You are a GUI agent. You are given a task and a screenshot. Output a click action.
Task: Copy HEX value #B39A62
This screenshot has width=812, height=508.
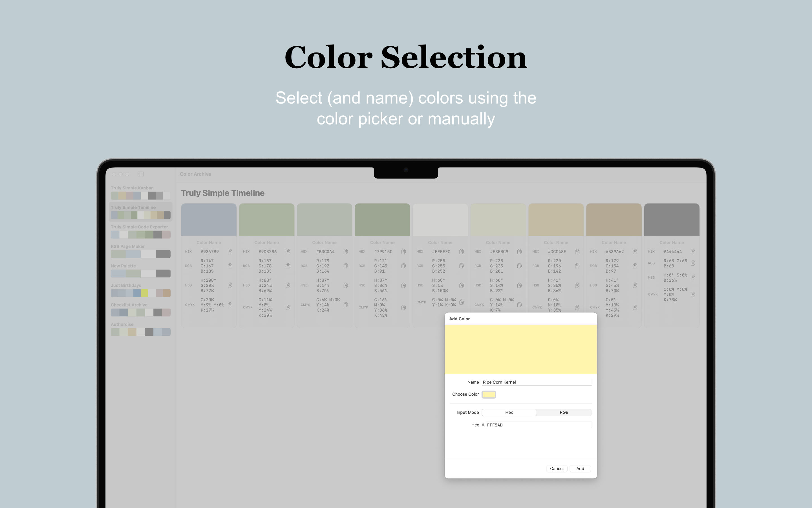click(635, 252)
